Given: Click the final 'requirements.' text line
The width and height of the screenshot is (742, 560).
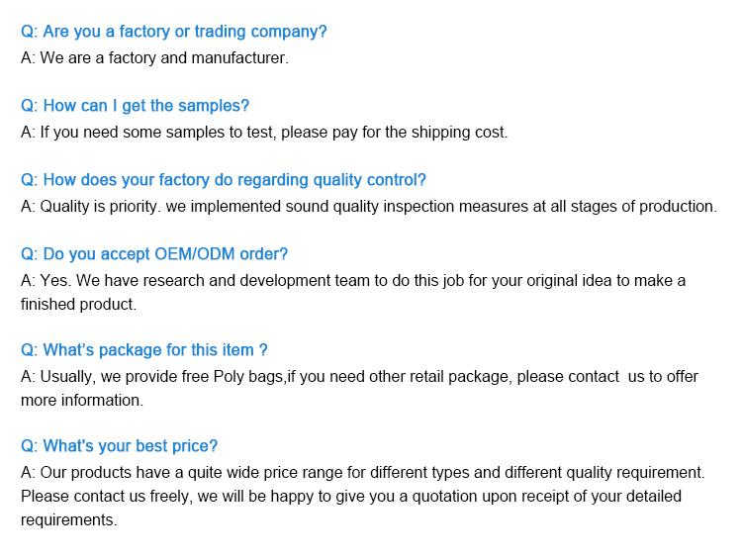Looking at the screenshot, I should (68, 520).
